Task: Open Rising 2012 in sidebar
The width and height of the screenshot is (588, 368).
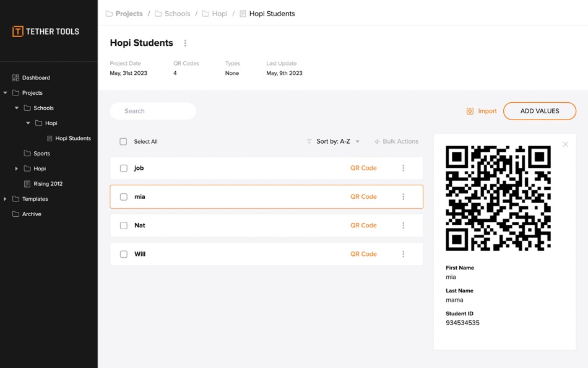Action: click(48, 183)
